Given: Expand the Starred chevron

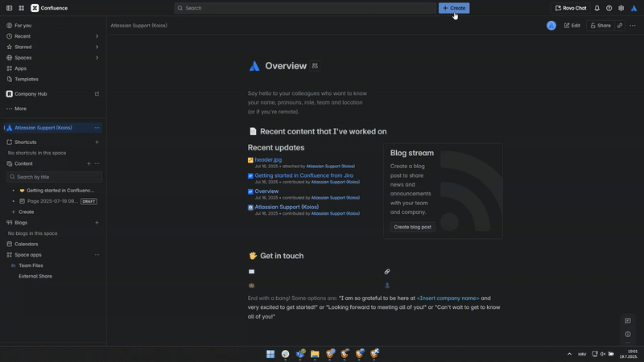Looking at the screenshot, I should tap(97, 47).
